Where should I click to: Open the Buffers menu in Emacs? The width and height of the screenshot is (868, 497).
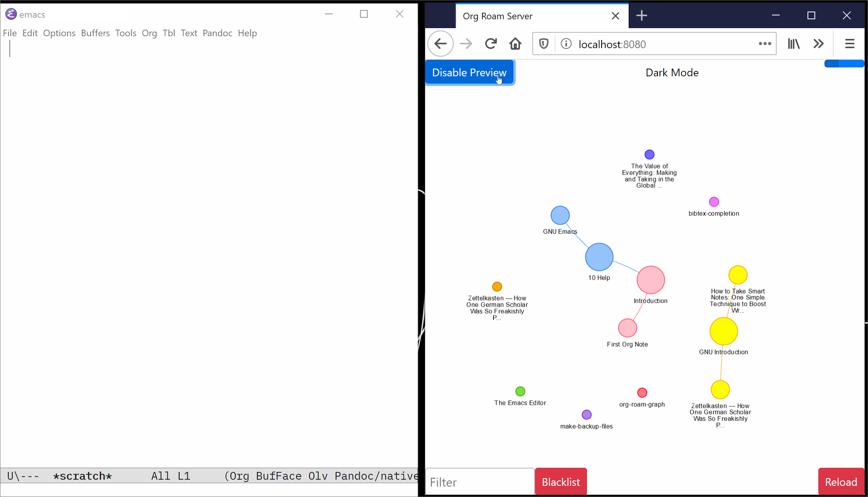pos(95,33)
